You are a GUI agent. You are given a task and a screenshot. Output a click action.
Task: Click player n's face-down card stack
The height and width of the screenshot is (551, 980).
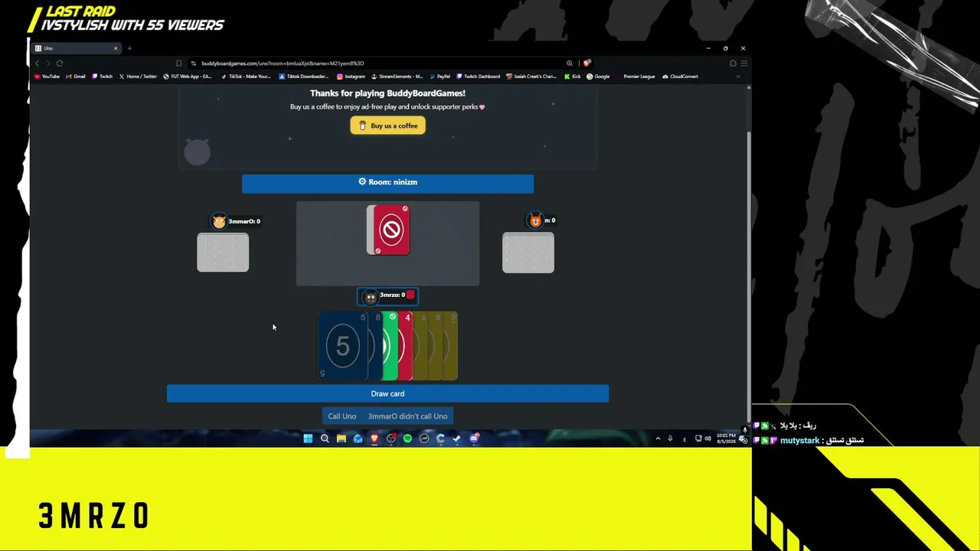tap(528, 253)
